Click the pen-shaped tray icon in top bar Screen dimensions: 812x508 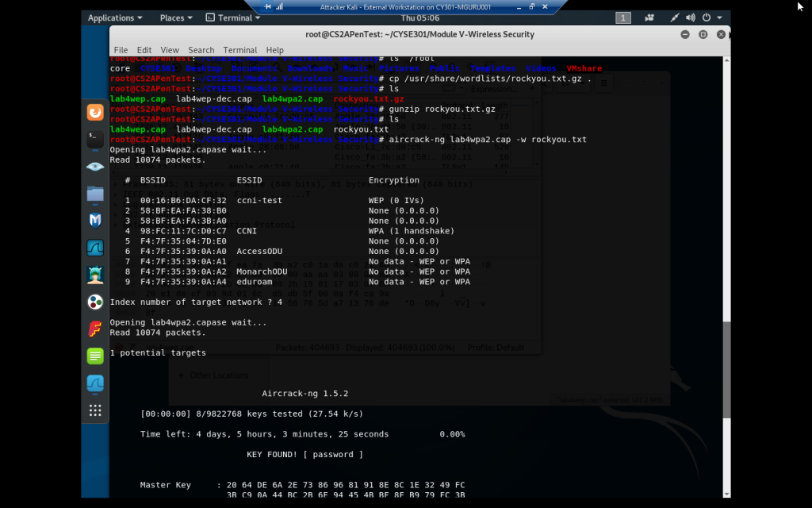click(x=674, y=17)
